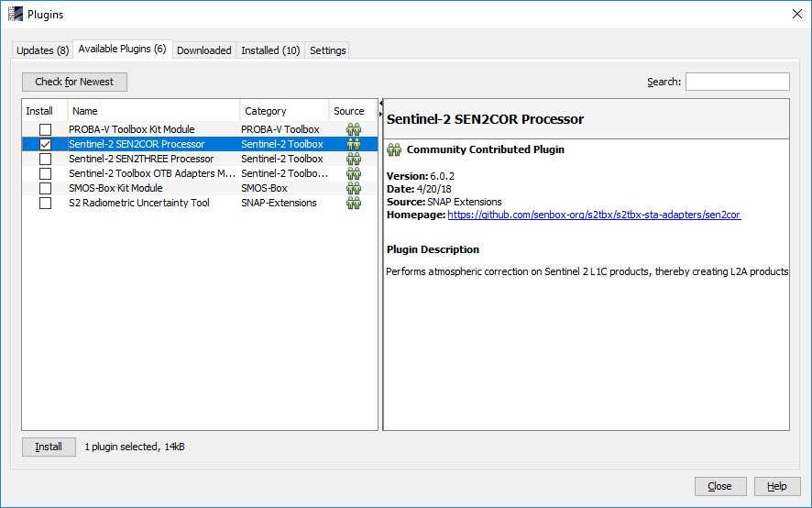
Task: Click the SNAP-Extensions category cell
Action: (279, 203)
